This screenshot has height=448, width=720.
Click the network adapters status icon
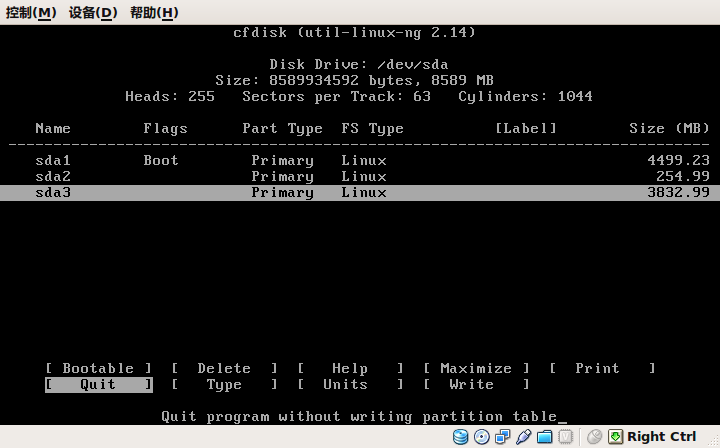click(x=502, y=437)
